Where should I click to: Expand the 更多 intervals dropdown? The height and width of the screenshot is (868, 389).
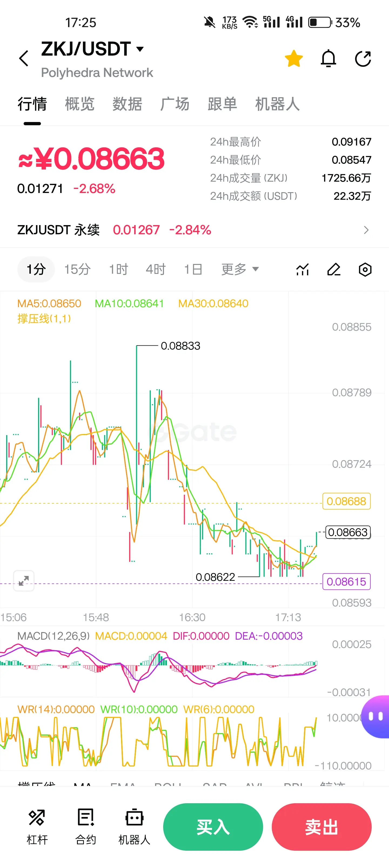(240, 269)
